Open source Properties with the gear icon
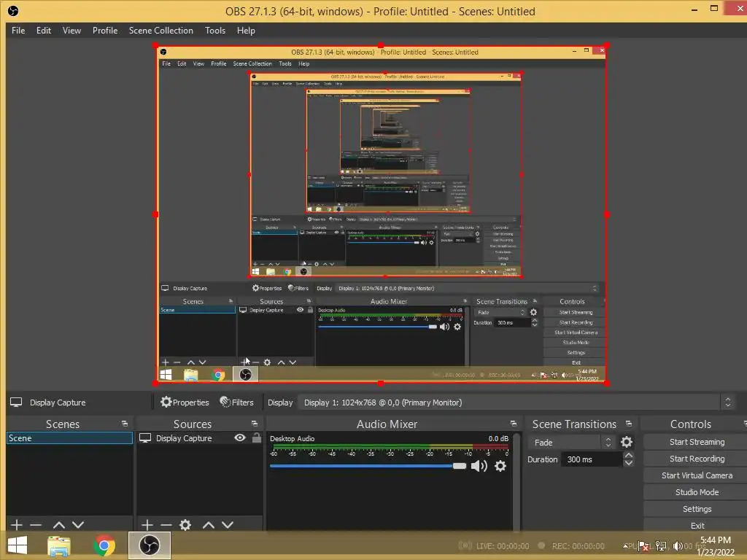Image resolution: width=747 pixels, height=560 pixels. click(x=185, y=402)
